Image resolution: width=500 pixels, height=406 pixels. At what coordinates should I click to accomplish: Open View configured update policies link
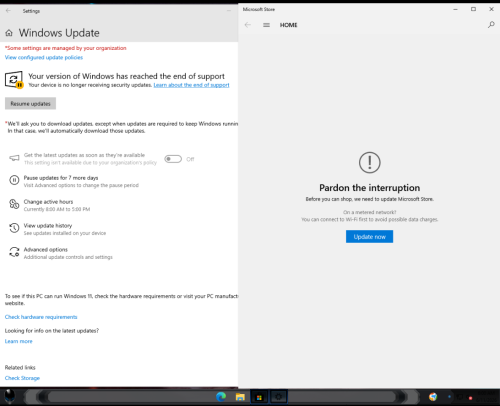pyautogui.click(x=44, y=57)
